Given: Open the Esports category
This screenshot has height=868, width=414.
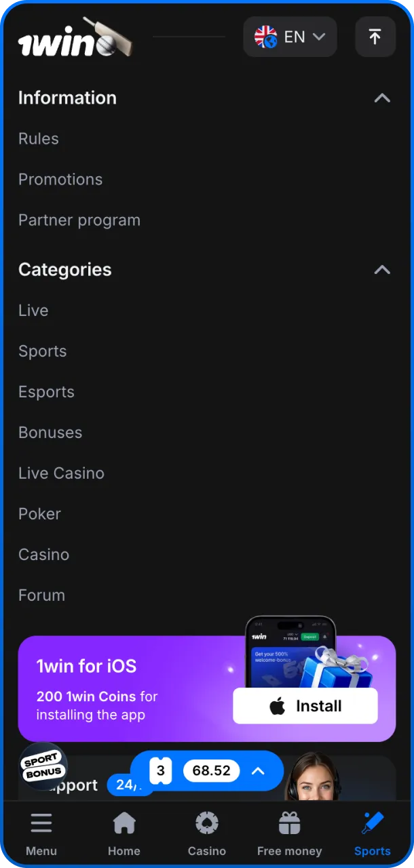Looking at the screenshot, I should point(46,392).
